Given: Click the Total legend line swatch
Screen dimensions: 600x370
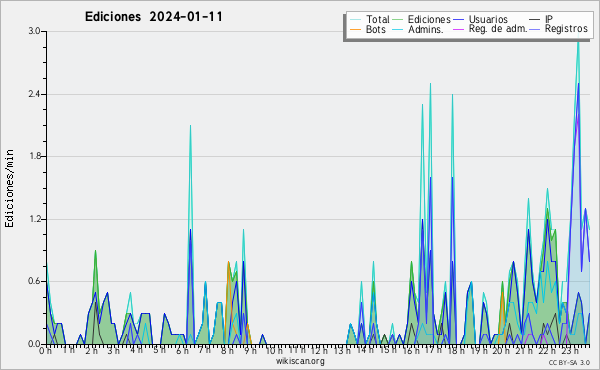Looking at the screenshot, I should coord(355,20).
